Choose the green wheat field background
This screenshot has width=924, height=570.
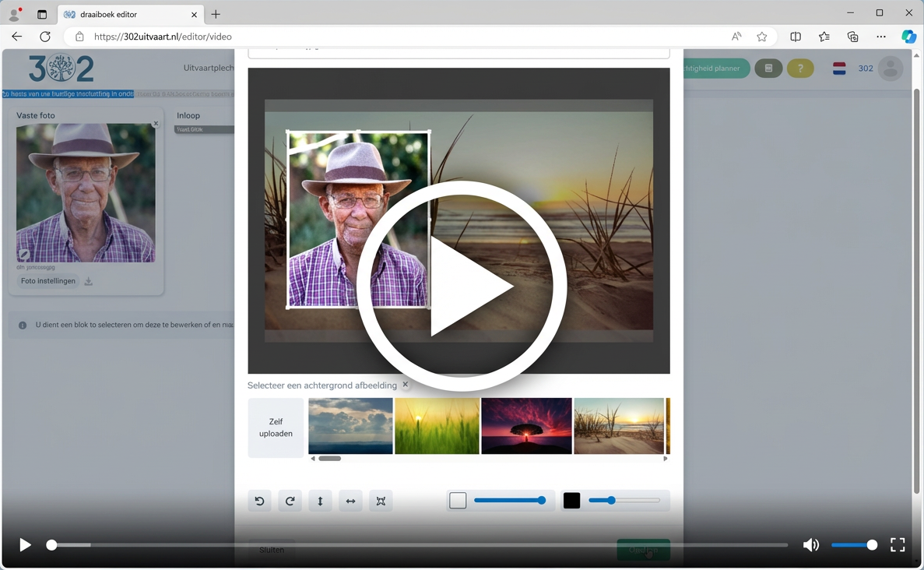click(437, 426)
